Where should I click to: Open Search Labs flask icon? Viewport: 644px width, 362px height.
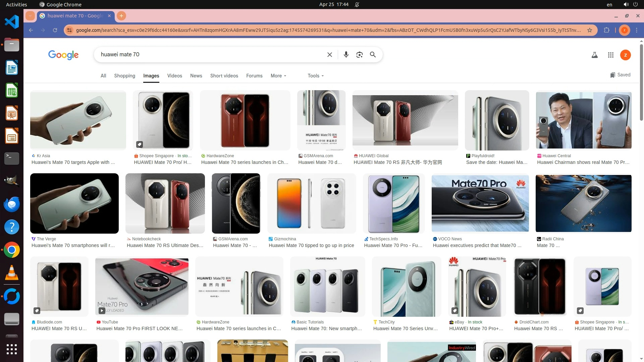click(594, 55)
